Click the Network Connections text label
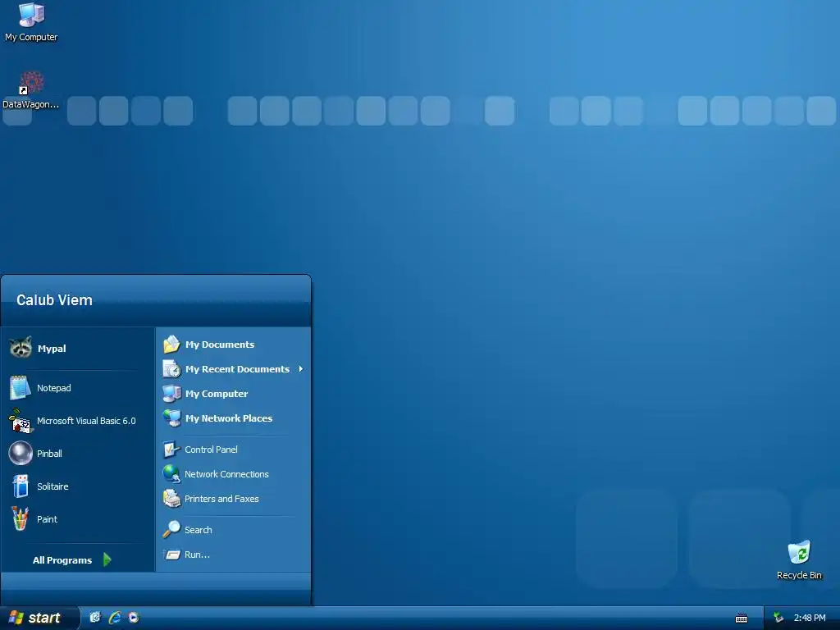This screenshot has width=840, height=630. [226, 474]
